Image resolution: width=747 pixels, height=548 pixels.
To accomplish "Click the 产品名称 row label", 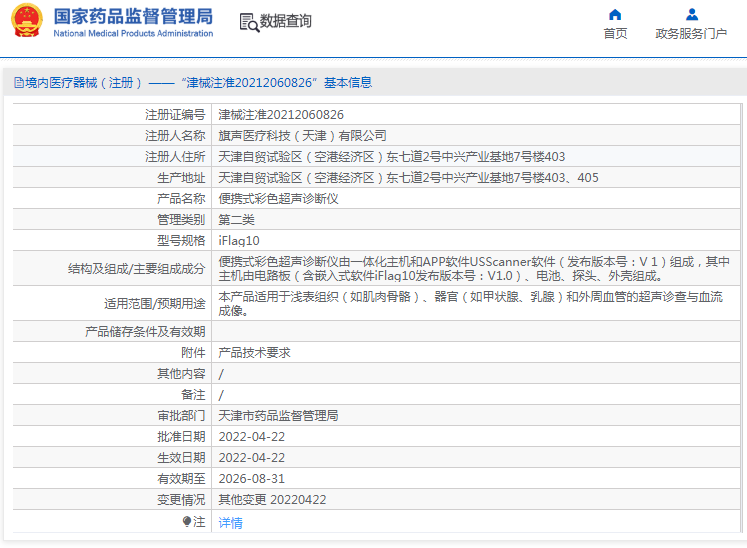I will click(x=182, y=199).
